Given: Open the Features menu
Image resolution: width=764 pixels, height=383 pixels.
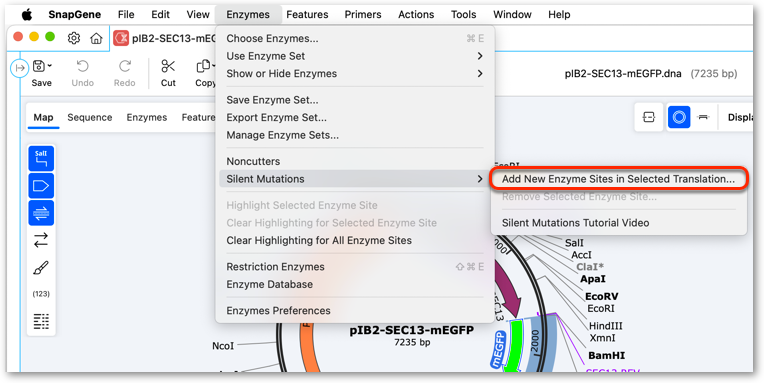Looking at the screenshot, I should [307, 15].
